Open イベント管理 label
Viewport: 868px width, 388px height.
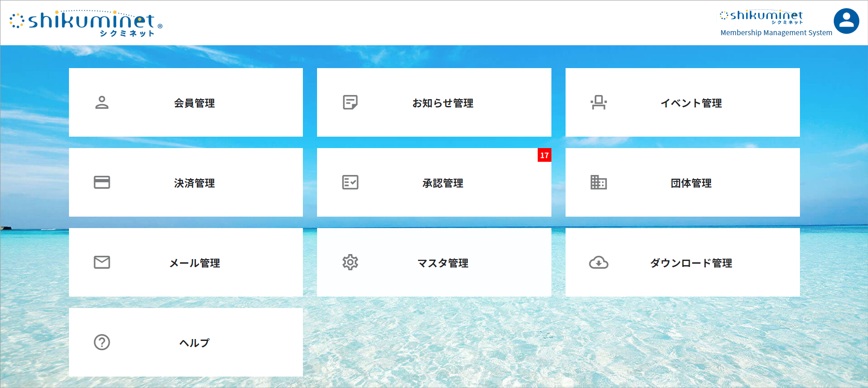pos(691,103)
